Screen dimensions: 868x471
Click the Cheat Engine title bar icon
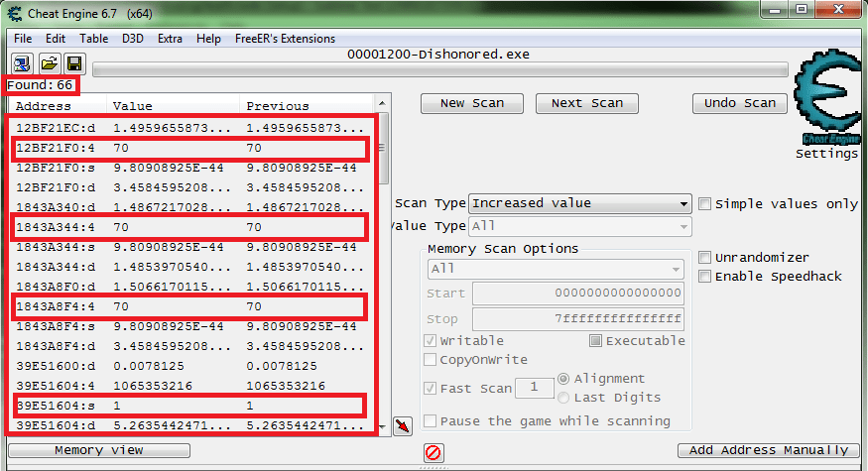[15, 13]
